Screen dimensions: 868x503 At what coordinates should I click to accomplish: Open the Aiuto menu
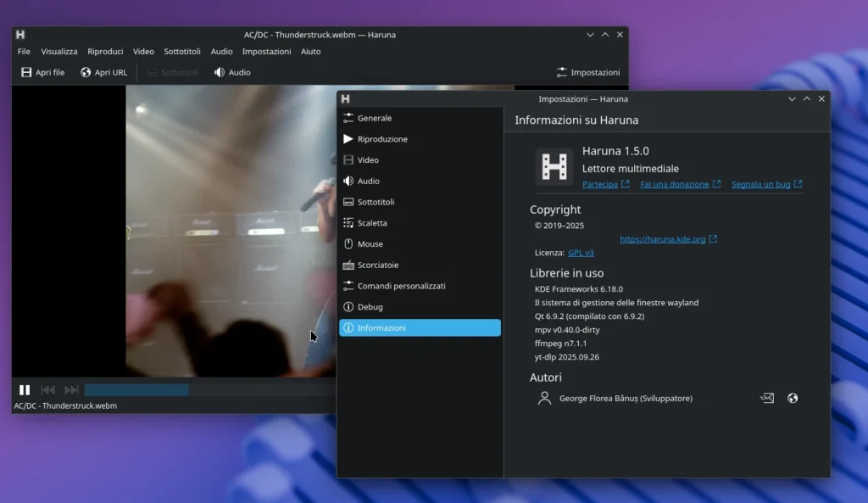coord(311,51)
